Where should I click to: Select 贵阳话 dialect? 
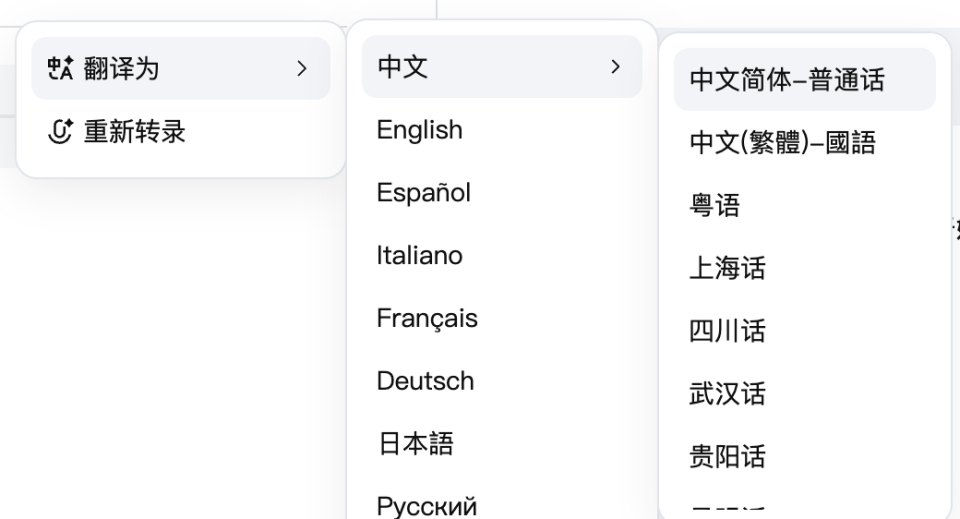coord(804,456)
